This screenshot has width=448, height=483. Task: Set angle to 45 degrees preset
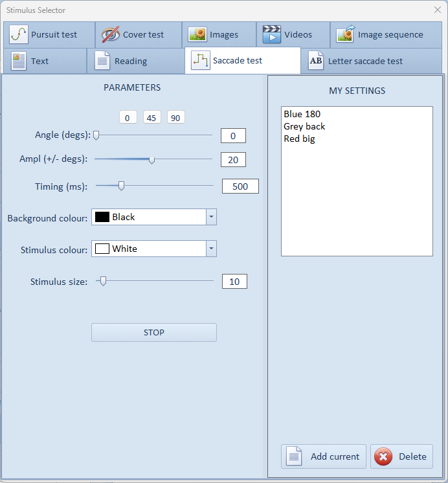click(x=152, y=117)
